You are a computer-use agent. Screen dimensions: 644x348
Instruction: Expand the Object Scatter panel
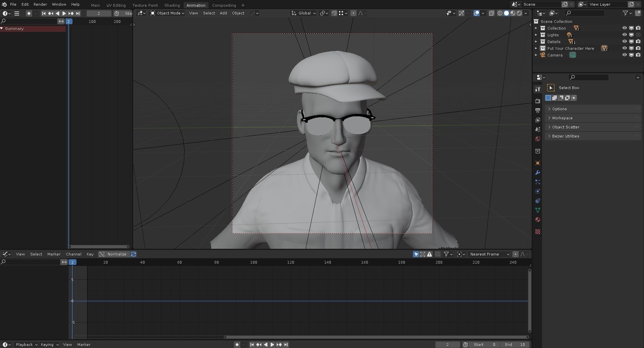(x=593, y=127)
